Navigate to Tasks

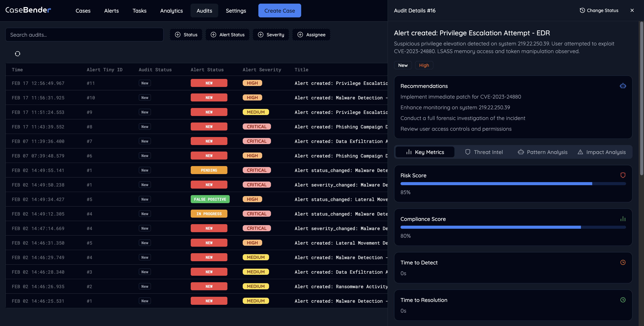(x=140, y=11)
